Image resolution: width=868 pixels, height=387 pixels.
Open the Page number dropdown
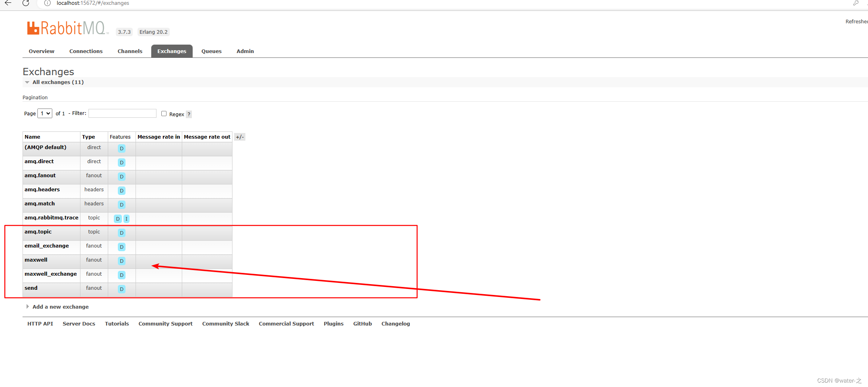[45, 113]
